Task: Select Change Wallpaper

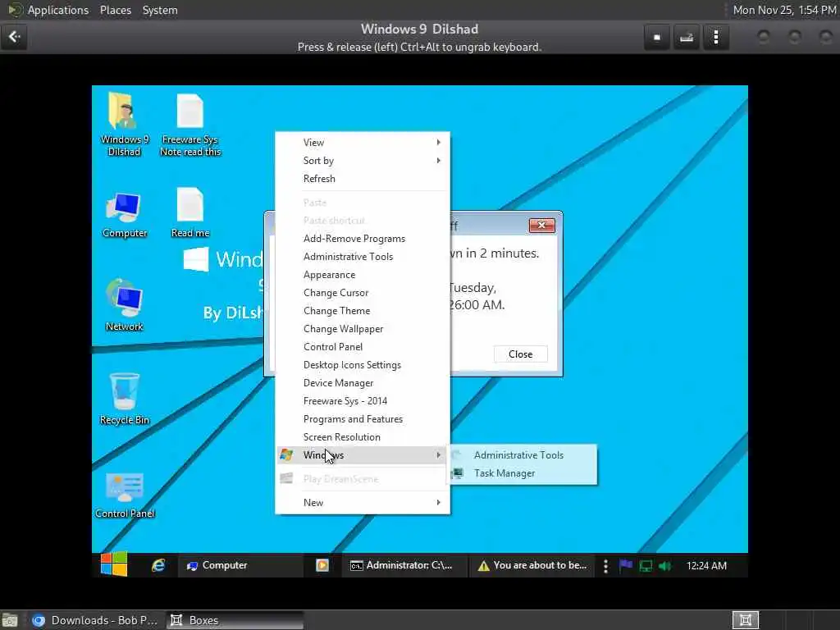Action: 363,329
